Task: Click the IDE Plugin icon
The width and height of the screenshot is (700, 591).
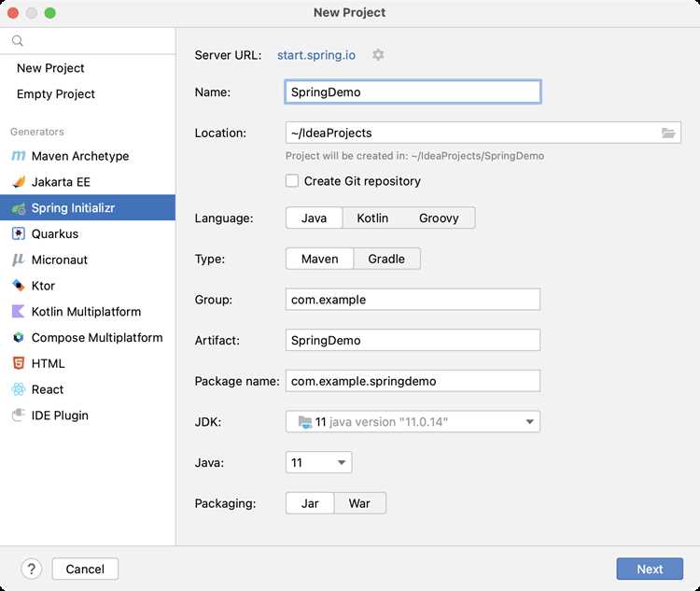Action: 19,415
